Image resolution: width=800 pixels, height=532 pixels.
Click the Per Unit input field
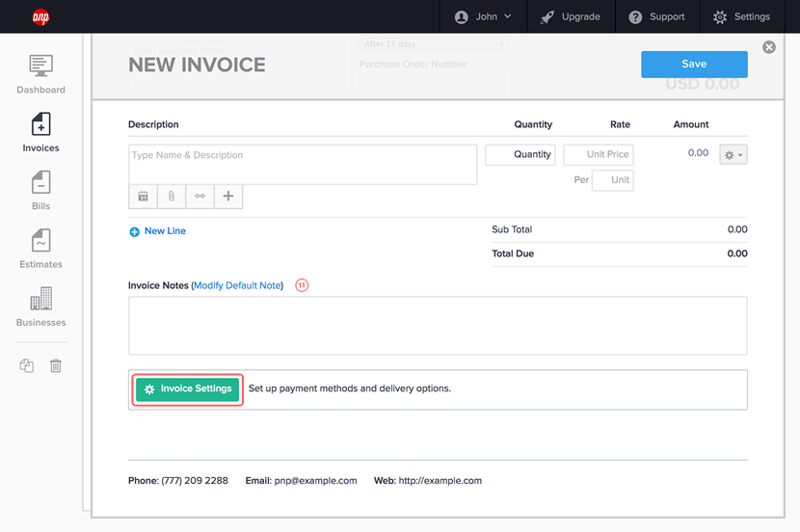pos(613,180)
